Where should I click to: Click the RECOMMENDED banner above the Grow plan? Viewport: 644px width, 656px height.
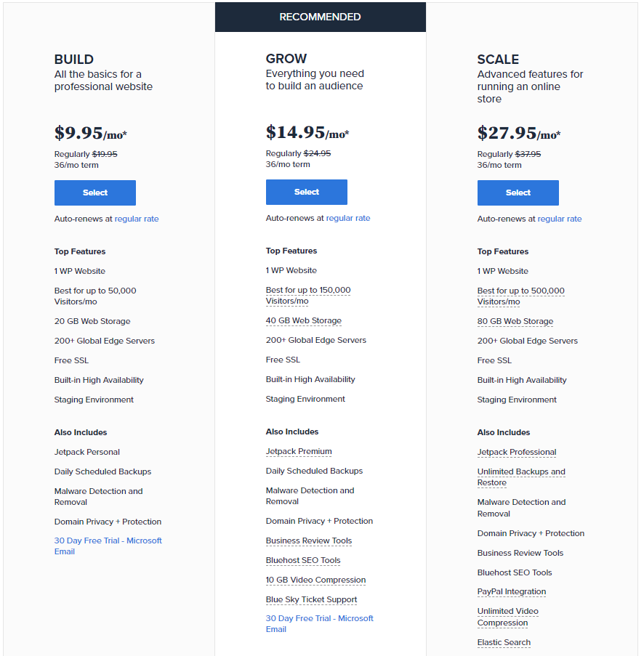tap(320, 17)
